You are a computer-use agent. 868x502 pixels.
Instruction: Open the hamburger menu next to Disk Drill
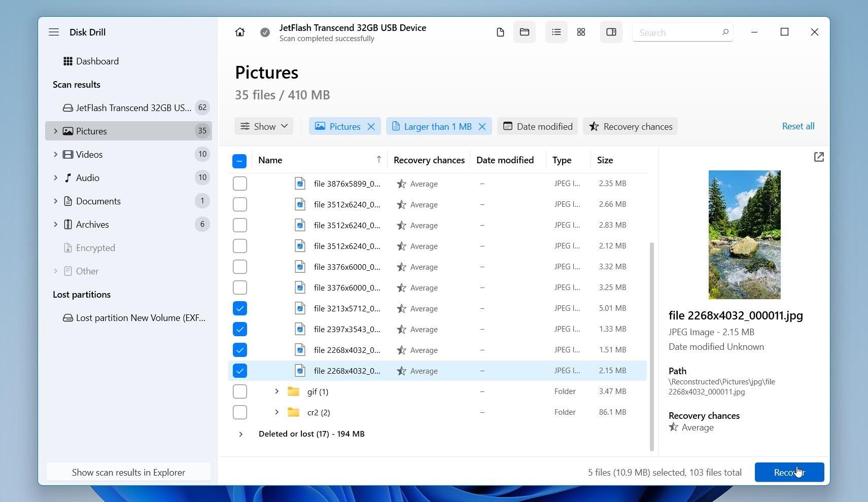coord(54,32)
